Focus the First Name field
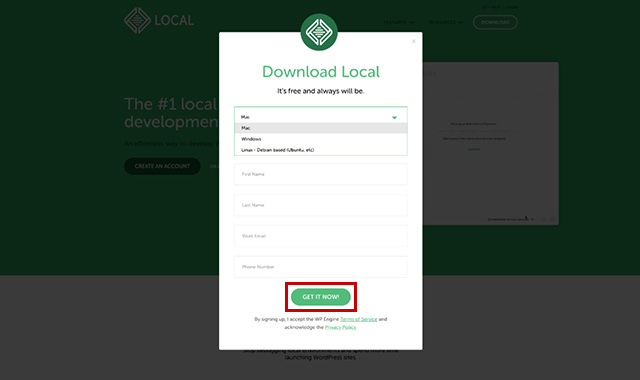 coord(320,174)
